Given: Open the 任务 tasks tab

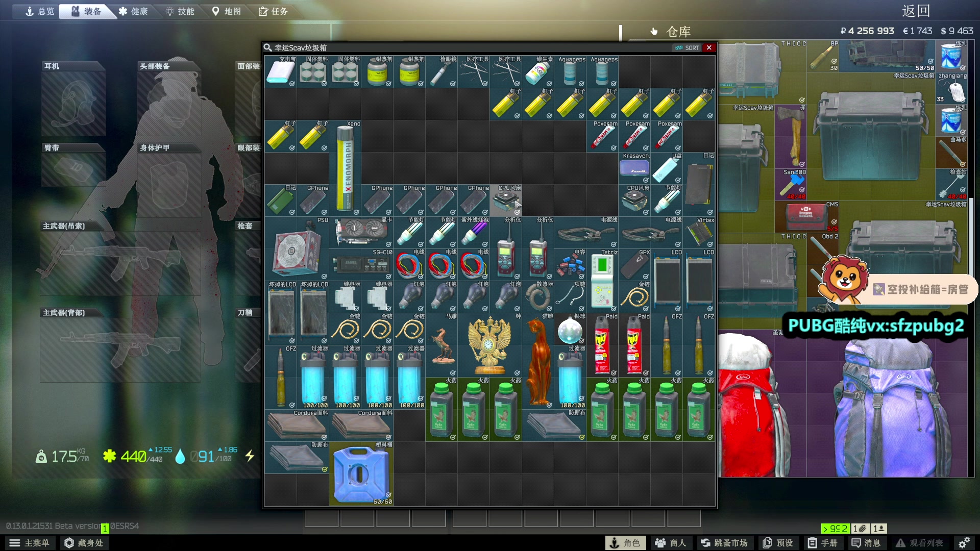Looking at the screenshot, I should pos(273,11).
